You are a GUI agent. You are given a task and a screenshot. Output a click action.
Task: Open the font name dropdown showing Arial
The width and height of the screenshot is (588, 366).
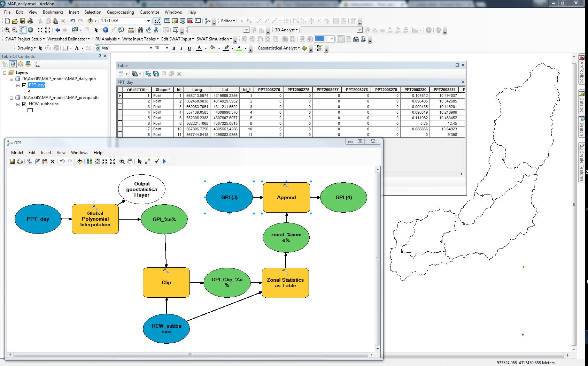151,48
